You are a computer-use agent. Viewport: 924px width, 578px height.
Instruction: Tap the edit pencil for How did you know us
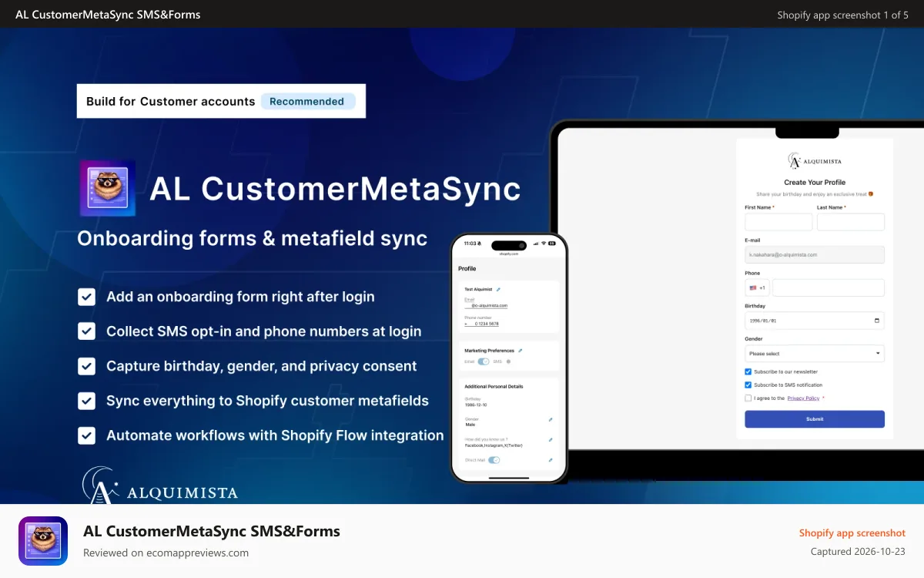550,440
